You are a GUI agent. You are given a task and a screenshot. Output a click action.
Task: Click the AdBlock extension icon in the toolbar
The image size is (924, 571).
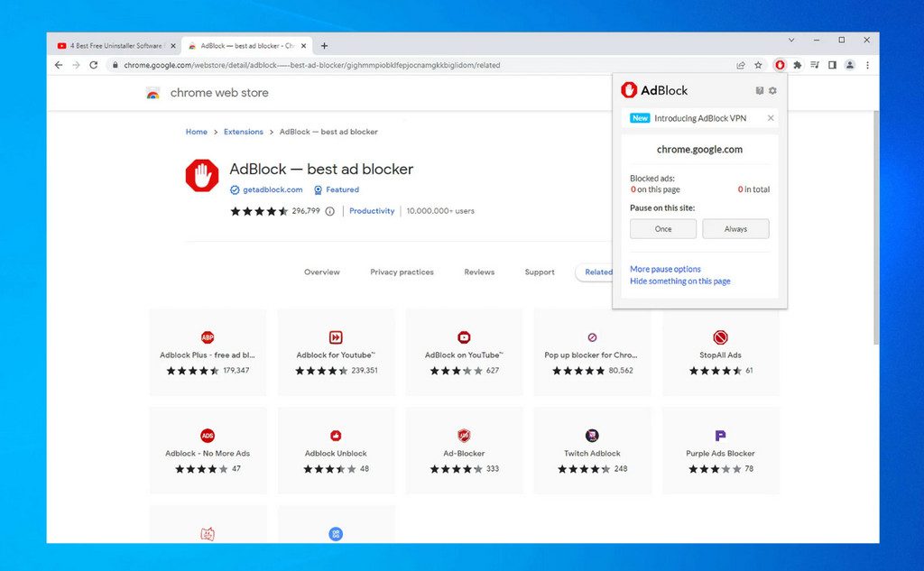coord(780,65)
